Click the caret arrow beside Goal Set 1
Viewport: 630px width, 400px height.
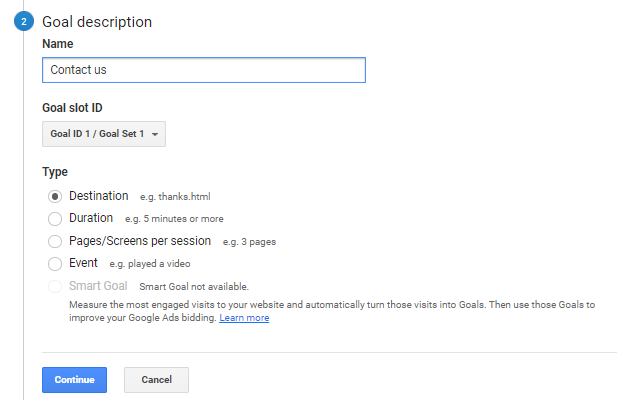click(x=156, y=134)
